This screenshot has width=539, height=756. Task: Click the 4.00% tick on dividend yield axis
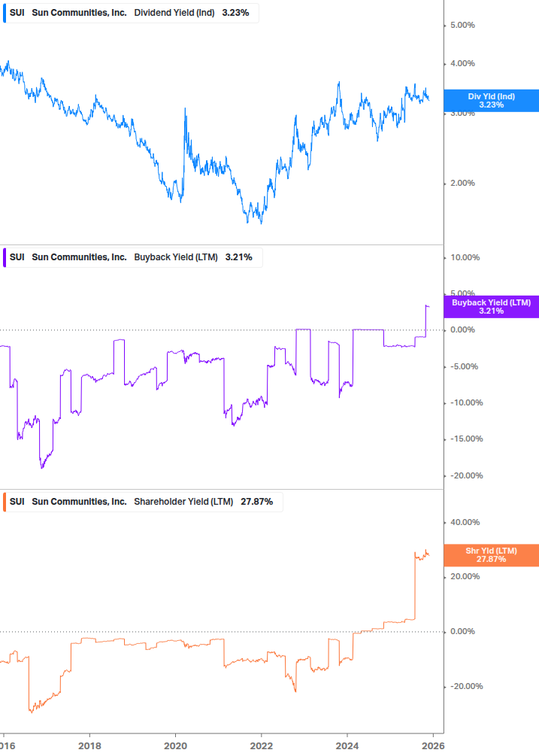[x=462, y=64]
